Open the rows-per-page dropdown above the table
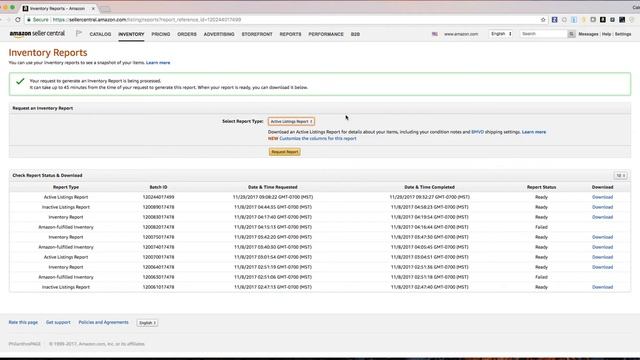Image resolution: width=640 pixels, height=360 pixels. pos(621,176)
